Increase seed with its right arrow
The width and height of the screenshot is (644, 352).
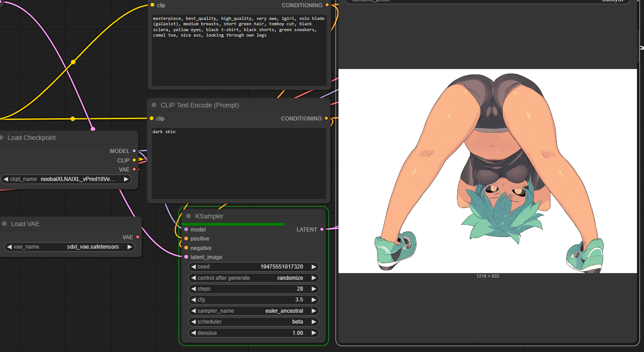[314, 267]
